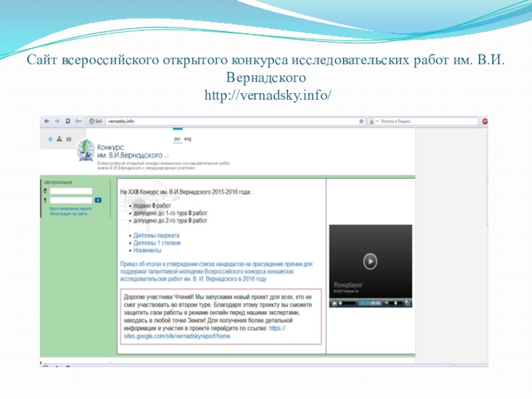This screenshot has height=399, width=532.
Task: Click the Vernadsky contest globe logo
Action: (86, 150)
